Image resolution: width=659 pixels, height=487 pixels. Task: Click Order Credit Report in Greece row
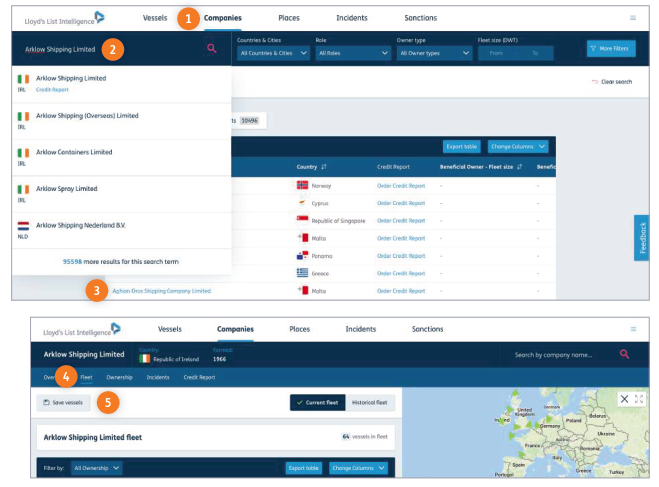point(401,273)
